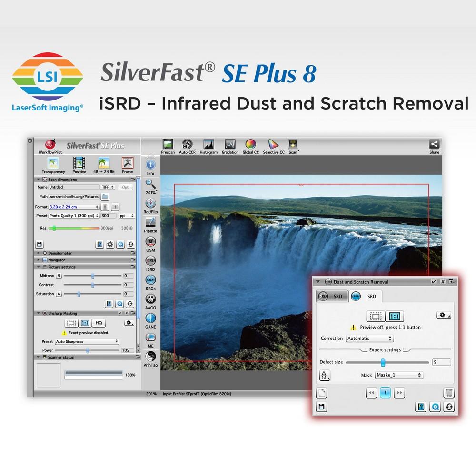Click the Opt. button next to TIFF

126,187
